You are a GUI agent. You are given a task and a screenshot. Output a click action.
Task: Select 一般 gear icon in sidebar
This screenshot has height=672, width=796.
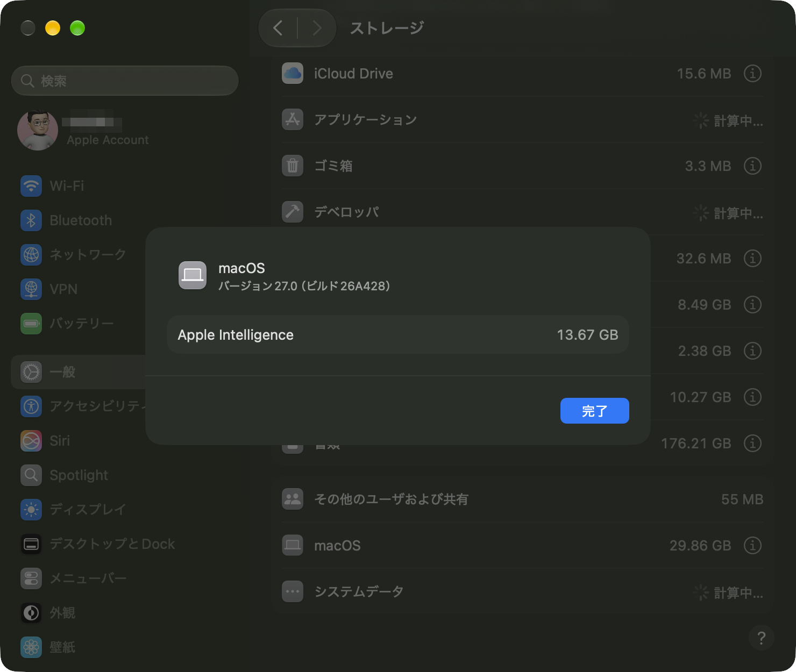(x=31, y=372)
